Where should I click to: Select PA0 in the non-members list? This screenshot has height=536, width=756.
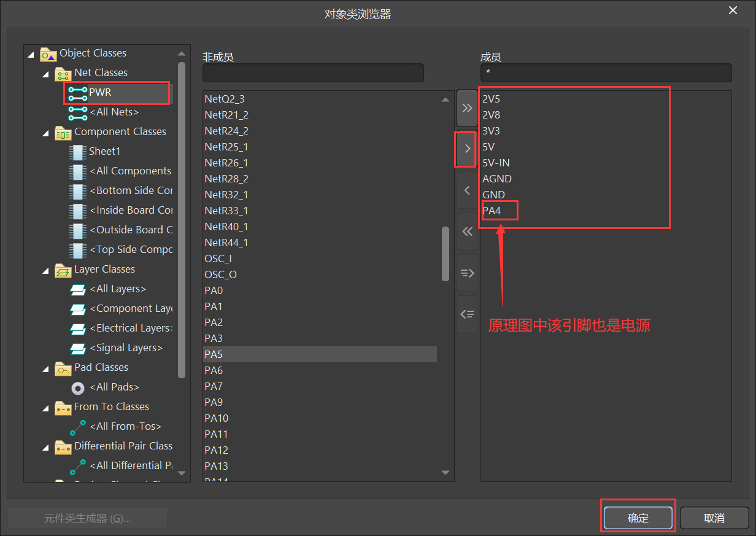click(x=320, y=290)
